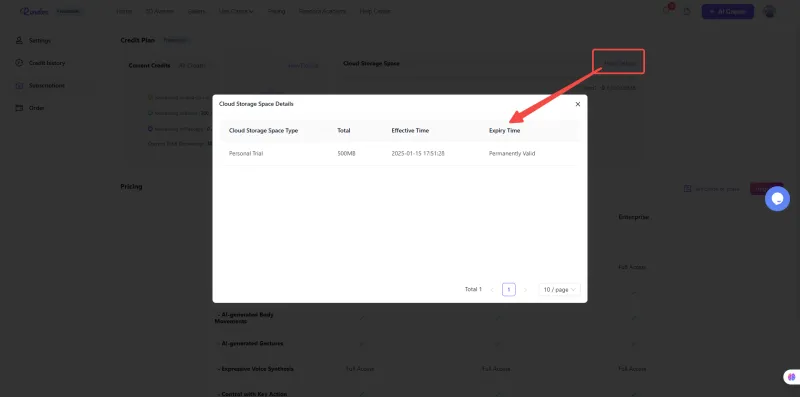Screen dimensions: 800x397
Task: Click the Subscriptions sidebar icon
Action: coord(19,85)
